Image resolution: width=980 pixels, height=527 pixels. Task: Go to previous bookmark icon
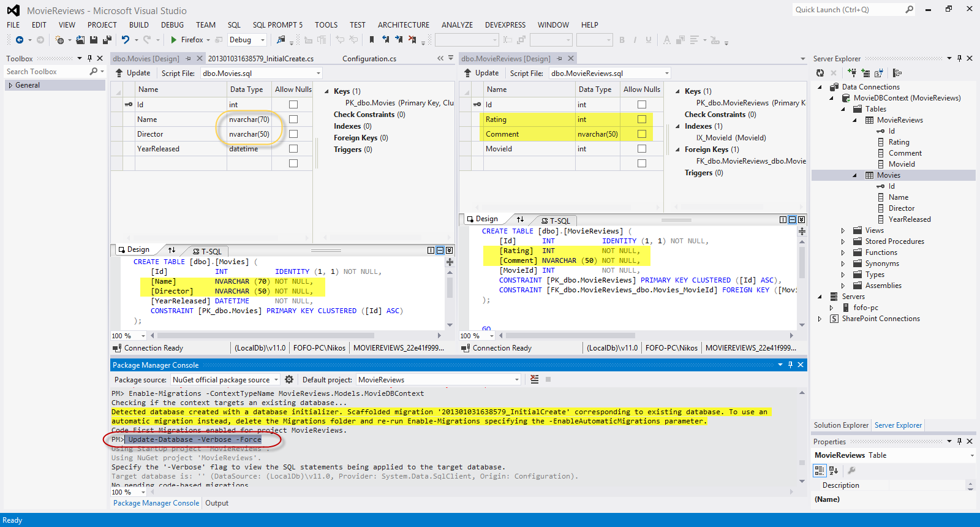pyautogui.click(x=385, y=40)
